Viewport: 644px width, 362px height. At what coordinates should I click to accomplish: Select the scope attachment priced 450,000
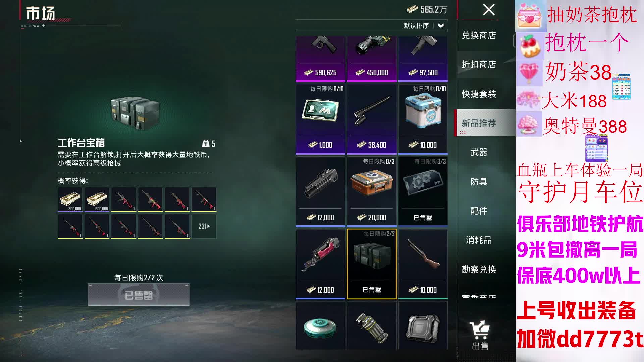[x=372, y=59]
